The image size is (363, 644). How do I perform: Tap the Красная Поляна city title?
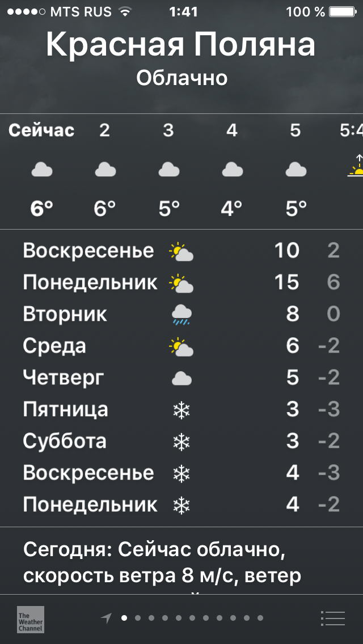coord(181,44)
